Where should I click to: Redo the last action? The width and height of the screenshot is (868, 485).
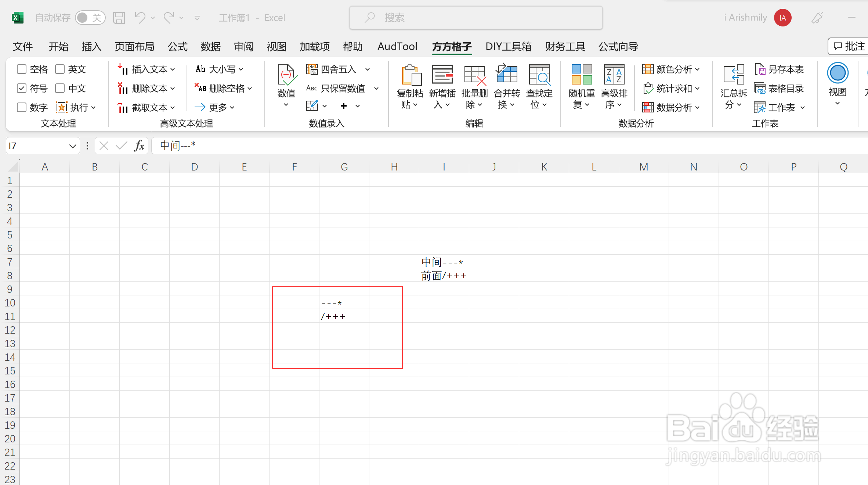tap(169, 17)
